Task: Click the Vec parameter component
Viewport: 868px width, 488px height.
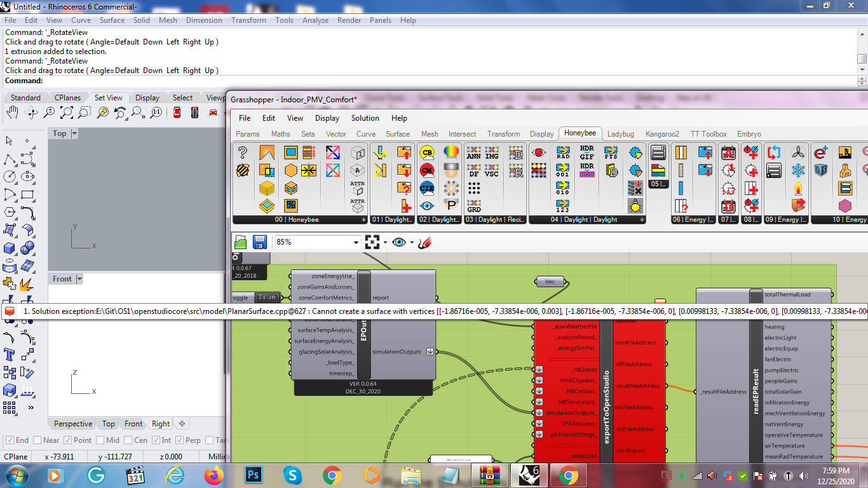Action: coord(550,281)
